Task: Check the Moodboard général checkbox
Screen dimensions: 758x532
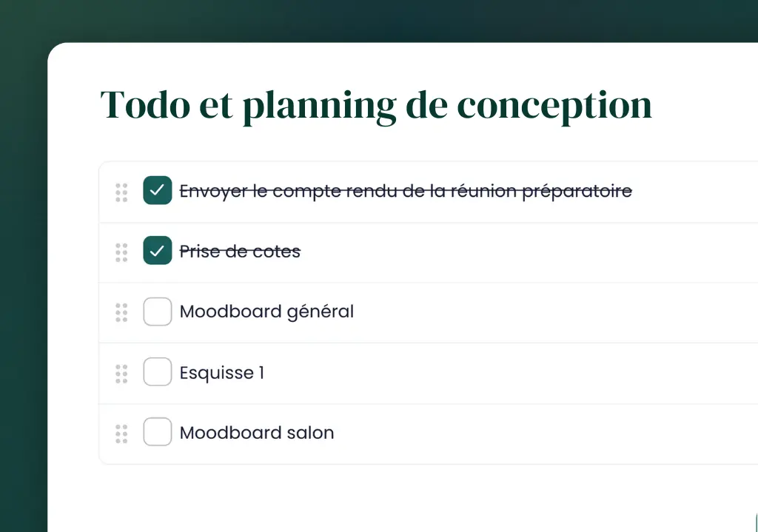Action: pos(157,312)
